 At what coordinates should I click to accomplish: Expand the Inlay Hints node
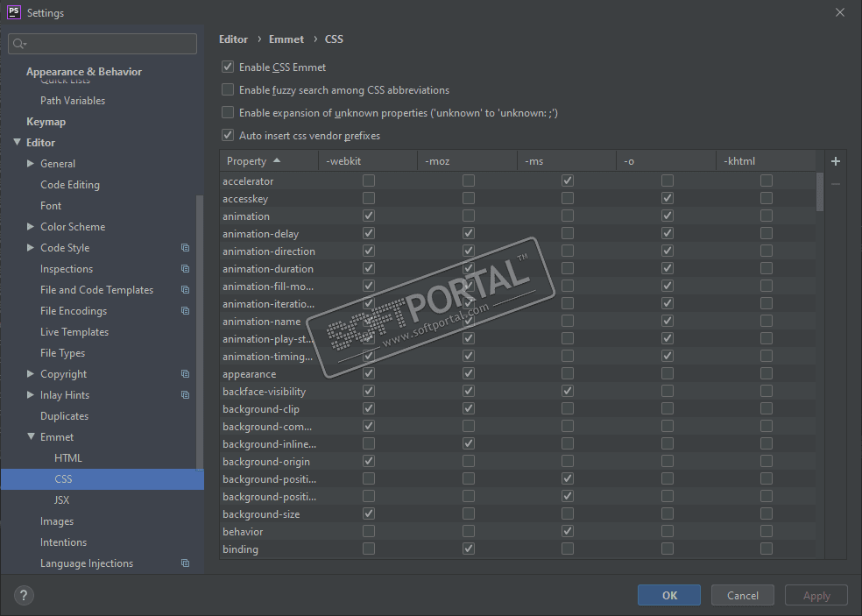(31, 394)
